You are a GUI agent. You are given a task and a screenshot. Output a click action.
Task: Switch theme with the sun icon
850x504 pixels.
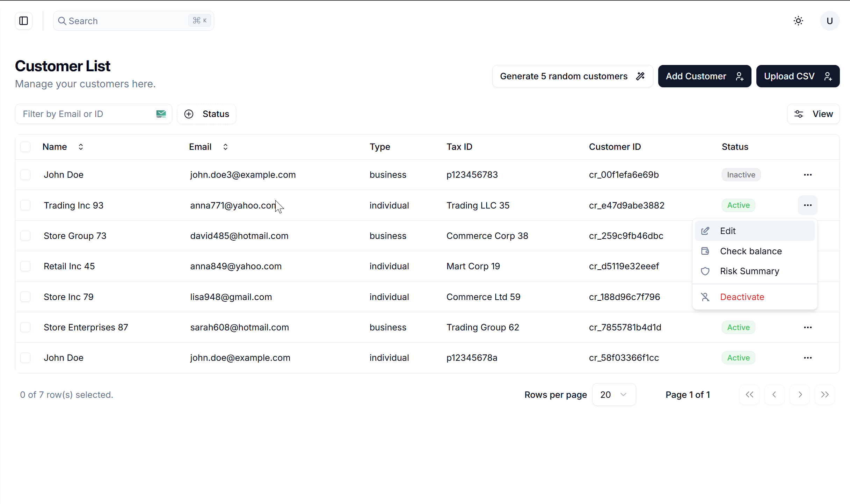coord(798,21)
